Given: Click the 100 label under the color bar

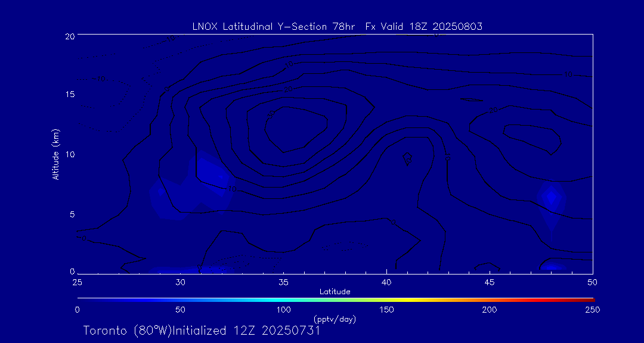Looking at the screenshot, I should 283,310.
